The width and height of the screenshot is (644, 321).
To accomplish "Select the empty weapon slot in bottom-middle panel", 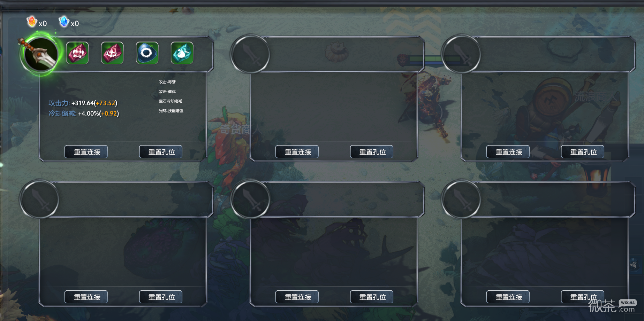I will click(250, 199).
